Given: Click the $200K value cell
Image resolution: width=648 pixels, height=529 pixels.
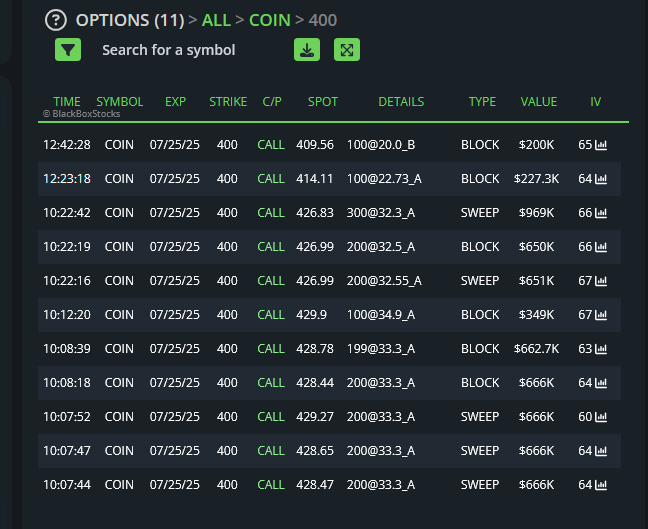Looking at the screenshot, I should pyautogui.click(x=536, y=145).
